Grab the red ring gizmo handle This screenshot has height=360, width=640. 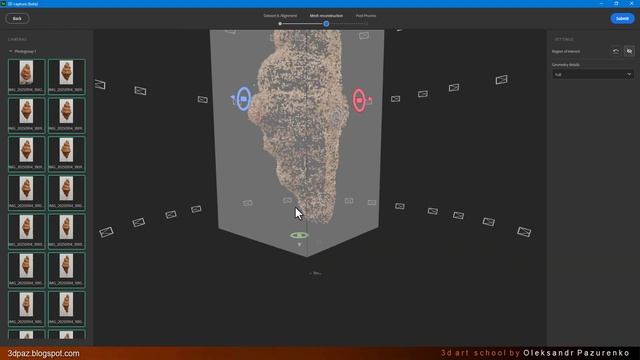click(359, 100)
